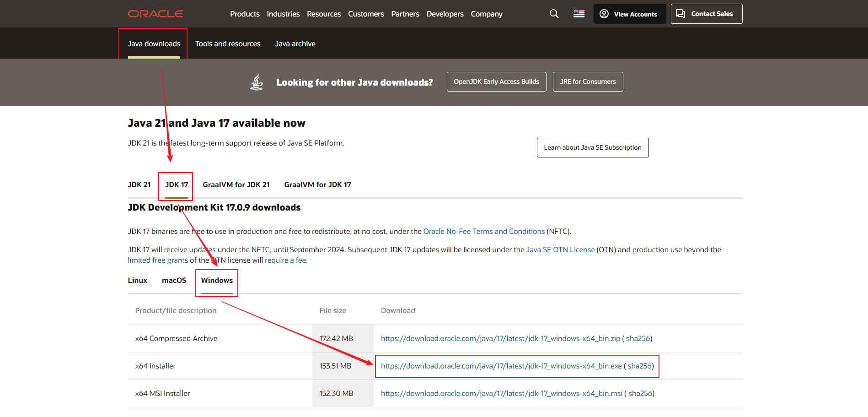The width and height of the screenshot is (868, 417).
Task: Click the 153.51 MB file size
Action: coord(335,366)
